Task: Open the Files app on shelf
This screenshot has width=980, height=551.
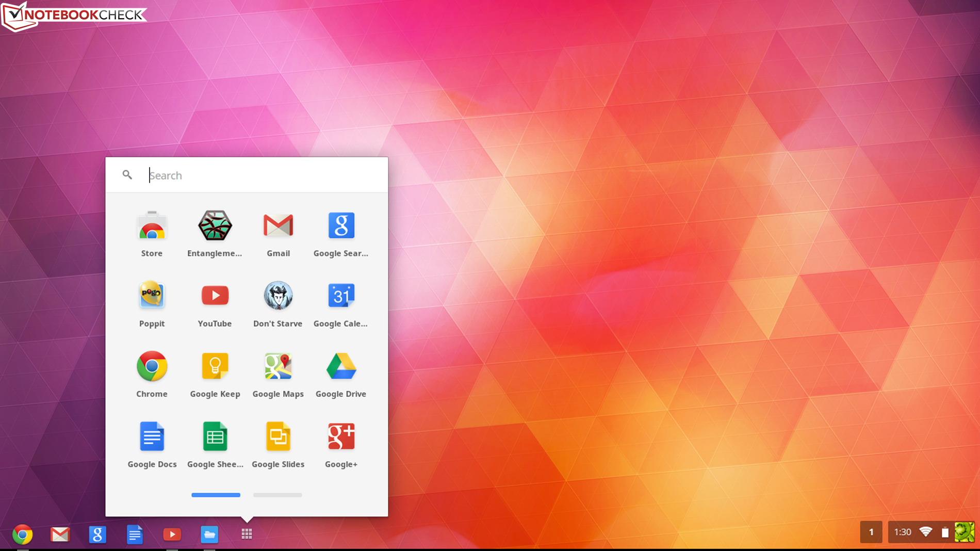Action: 209,534
